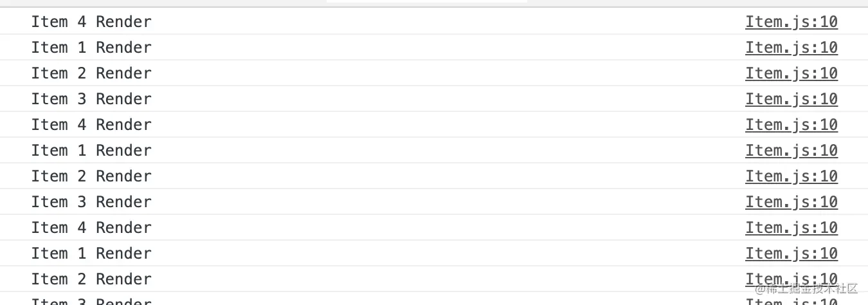Open Item.js:10 link for third Item 2 Render
The width and height of the screenshot is (868, 305).
791,279
